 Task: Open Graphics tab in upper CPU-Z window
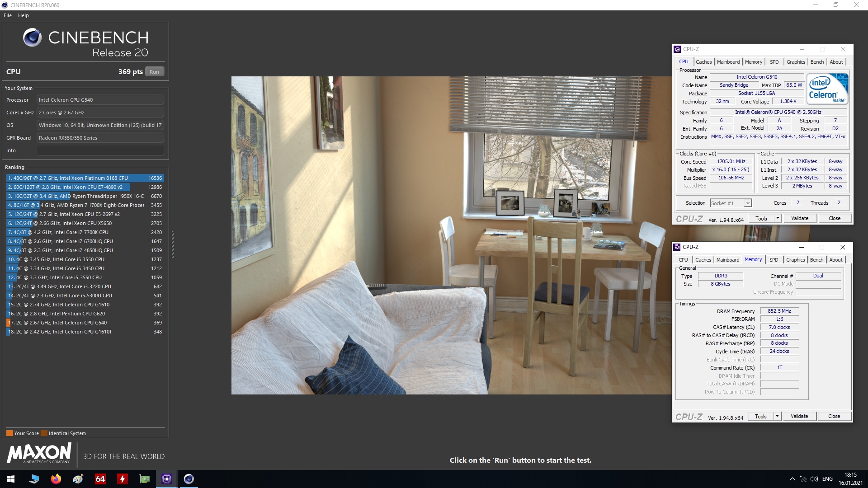[796, 62]
